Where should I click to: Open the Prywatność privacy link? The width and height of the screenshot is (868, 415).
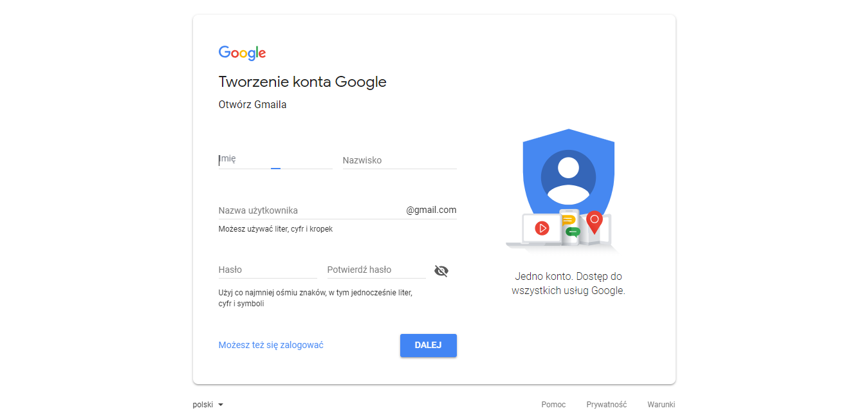[606, 405]
